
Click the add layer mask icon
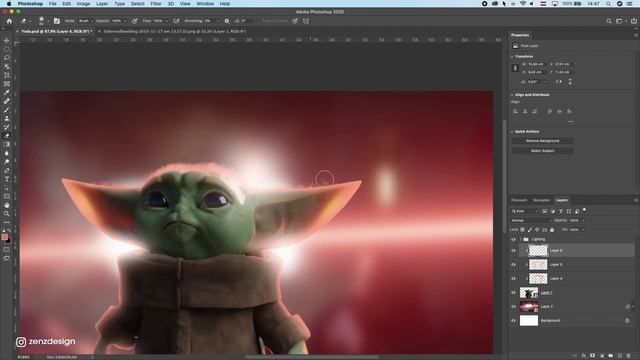pos(593,356)
